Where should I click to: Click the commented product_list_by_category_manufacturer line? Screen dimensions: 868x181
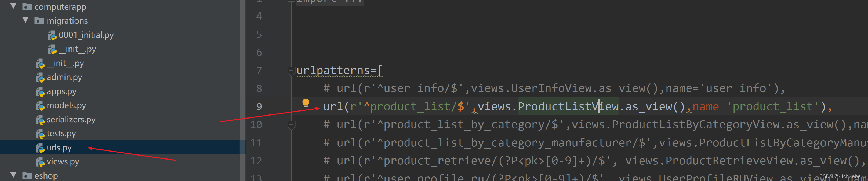tap(595, 143)
